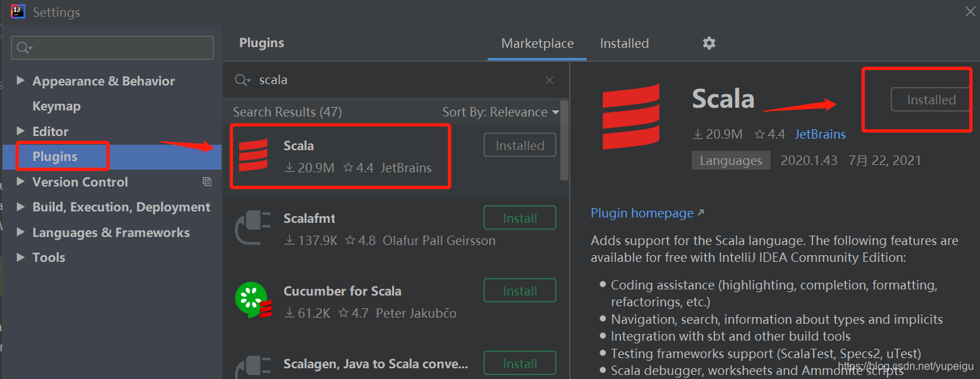The width and height of the screenshot is (980, 379).
Task: Click the Scala logo in the results list
Action: 253,156
